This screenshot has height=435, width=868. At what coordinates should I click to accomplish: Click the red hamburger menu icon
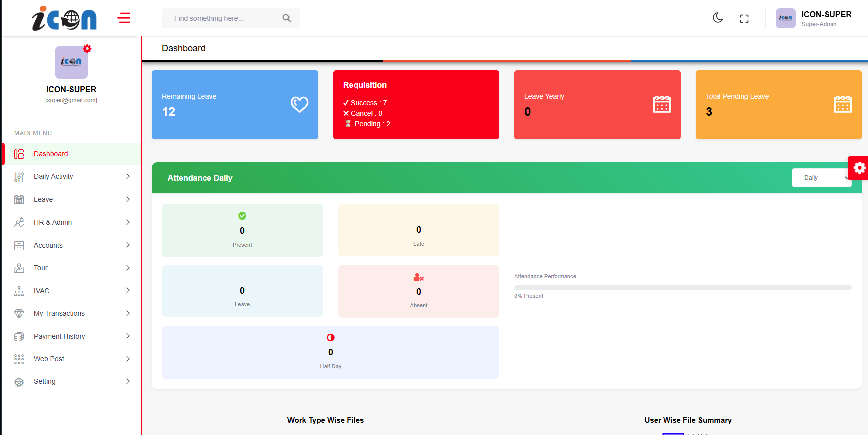pyautogui.click(x=124, y=18)
